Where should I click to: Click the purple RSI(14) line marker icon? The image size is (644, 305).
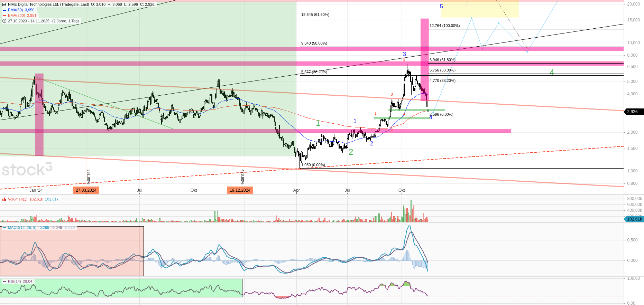pos(4,282)
